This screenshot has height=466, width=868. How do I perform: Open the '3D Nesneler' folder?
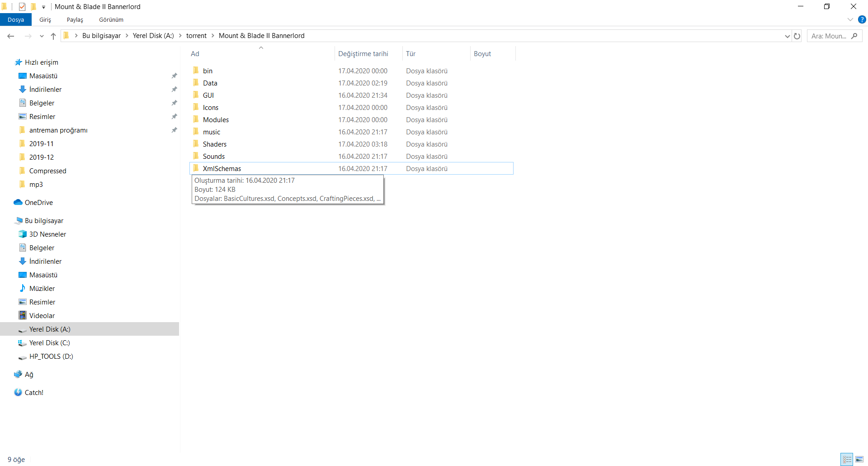[x=47, y=234]
